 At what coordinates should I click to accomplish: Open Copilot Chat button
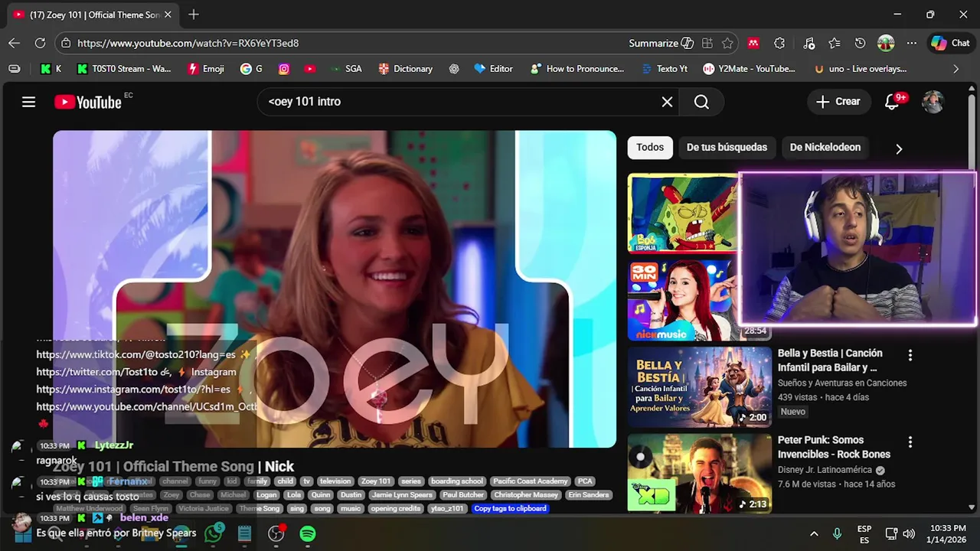coord(950,44)
